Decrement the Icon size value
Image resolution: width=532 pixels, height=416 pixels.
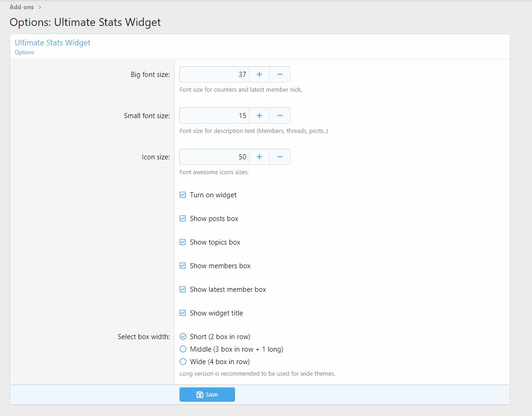(280, 157)
